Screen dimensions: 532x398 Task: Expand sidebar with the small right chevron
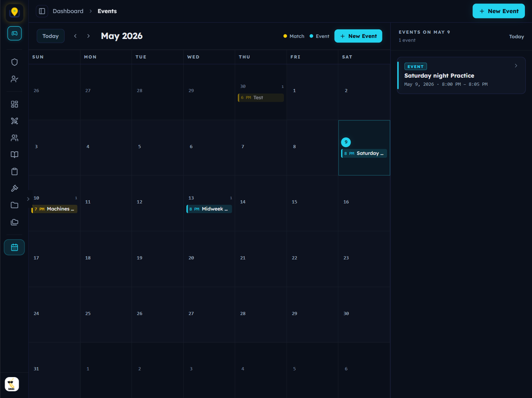(x=28, y=199)
